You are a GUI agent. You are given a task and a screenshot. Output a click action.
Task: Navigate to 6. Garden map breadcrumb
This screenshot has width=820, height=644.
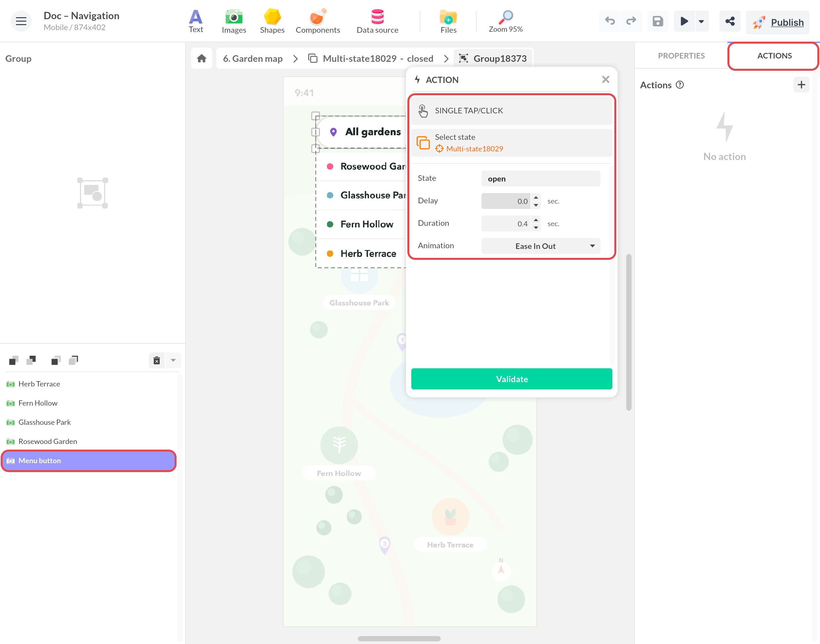tap(253, 59)
